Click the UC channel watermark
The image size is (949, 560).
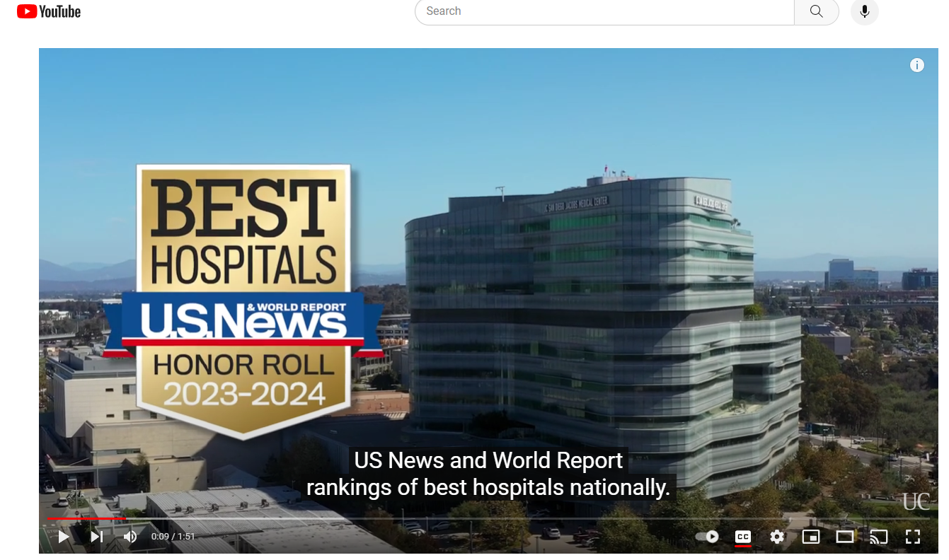coord(916,501)
